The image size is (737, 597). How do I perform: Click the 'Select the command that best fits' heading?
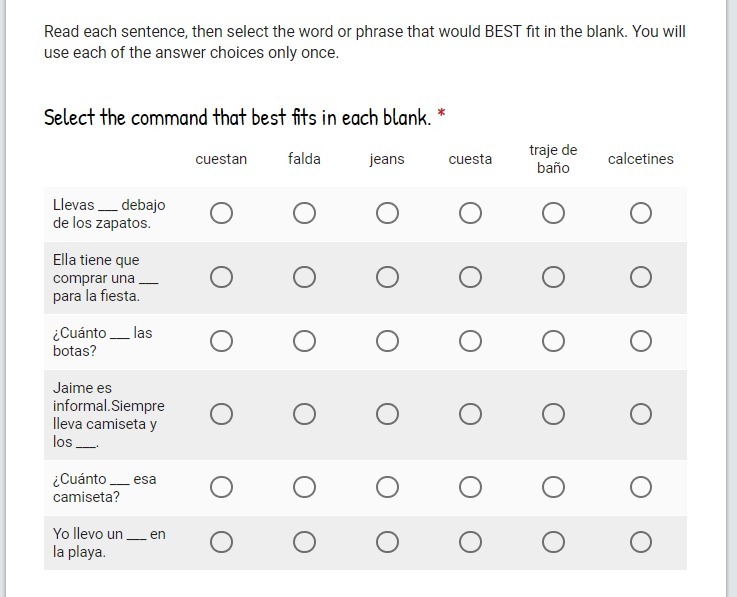point(238,118)
